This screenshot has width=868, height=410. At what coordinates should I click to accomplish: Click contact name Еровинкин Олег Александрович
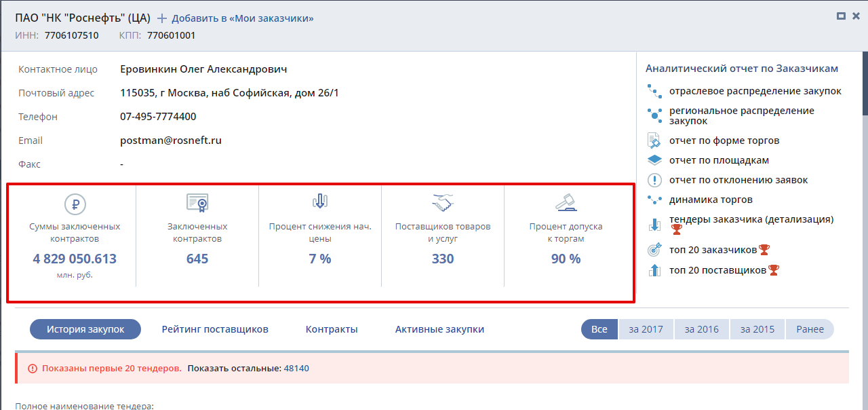(203, 69)
